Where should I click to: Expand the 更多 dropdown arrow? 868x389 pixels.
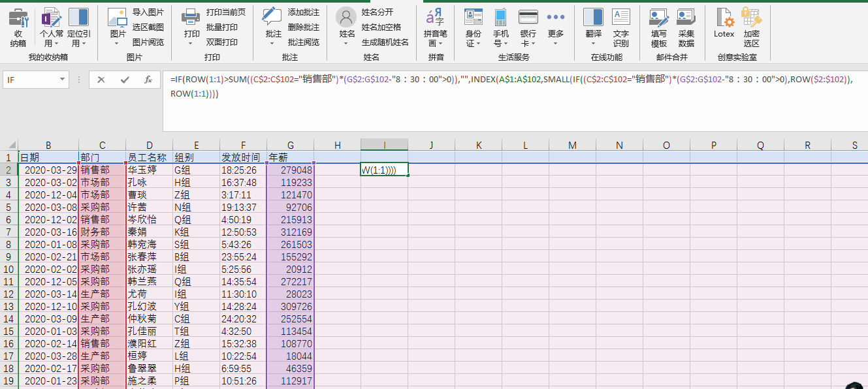[556, 44]
